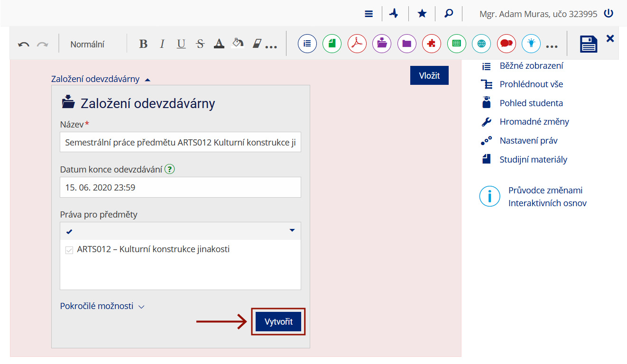Edit the submission end date field
Viewport: 627px width, 364px height.
click(180, 187)
